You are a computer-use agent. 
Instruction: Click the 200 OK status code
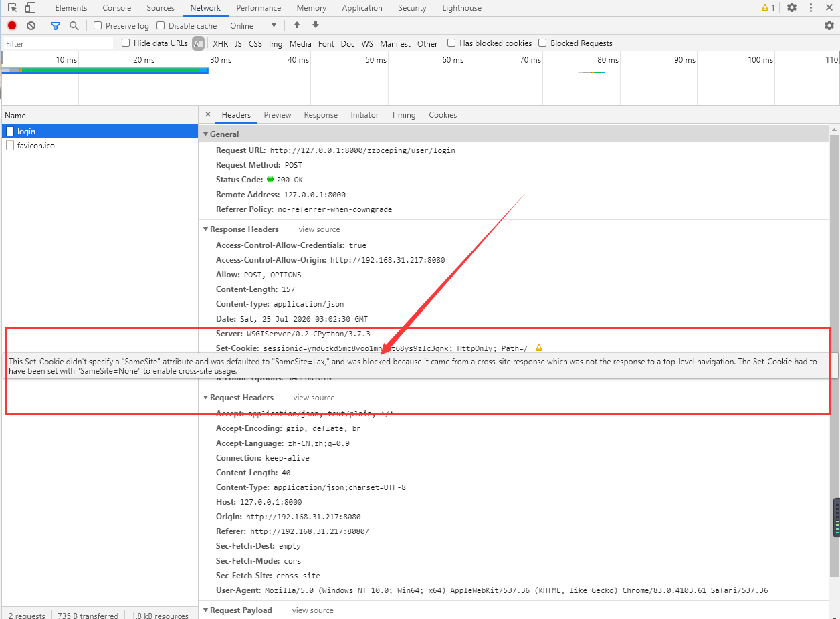[x=290, y=180]
